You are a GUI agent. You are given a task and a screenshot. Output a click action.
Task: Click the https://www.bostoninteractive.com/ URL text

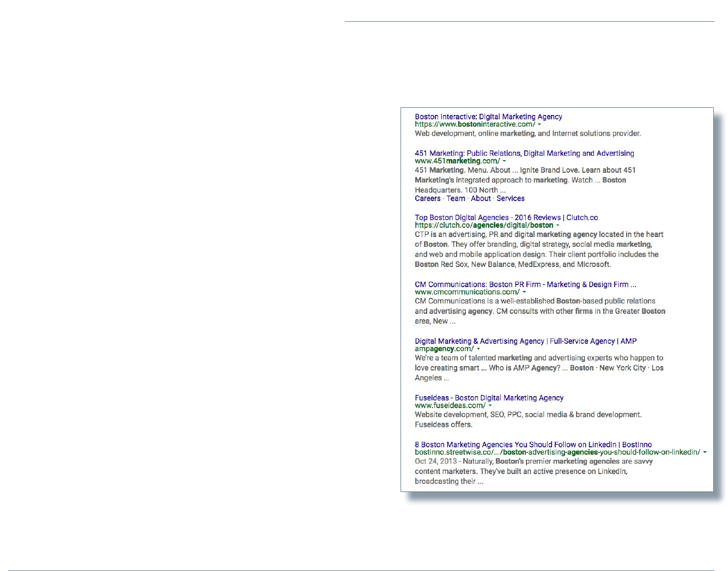tap(475, 124)
